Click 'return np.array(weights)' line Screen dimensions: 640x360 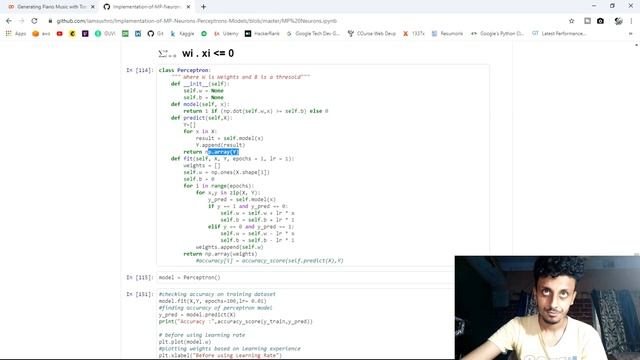(220, 254)
